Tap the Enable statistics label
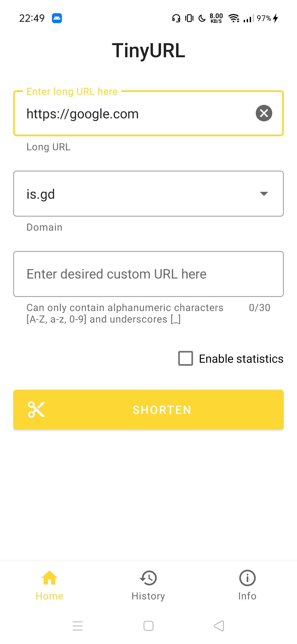The image size is (297, 644). (x=241, y=359)
